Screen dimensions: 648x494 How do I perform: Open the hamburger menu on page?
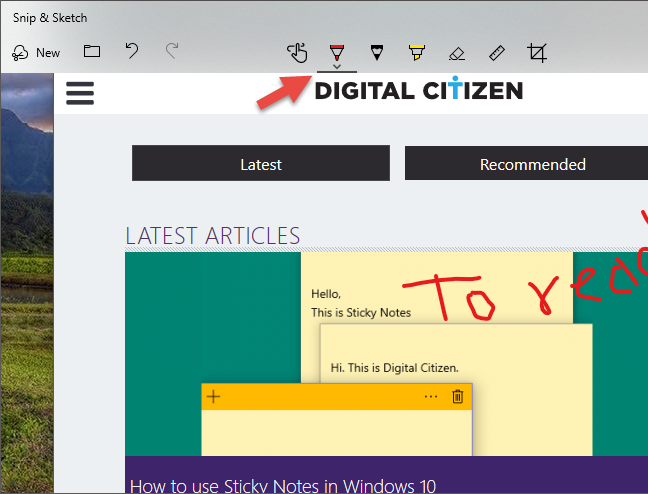[x=80, y=93]
